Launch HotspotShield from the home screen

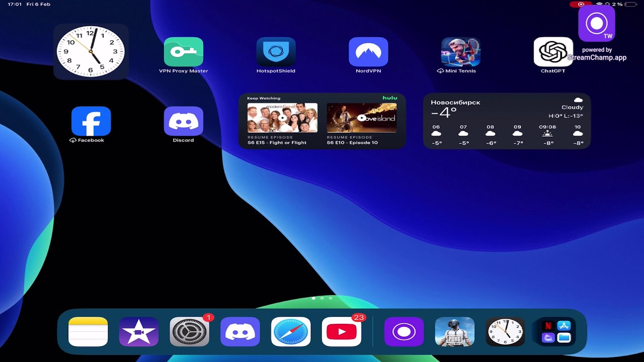pos(276,52)
